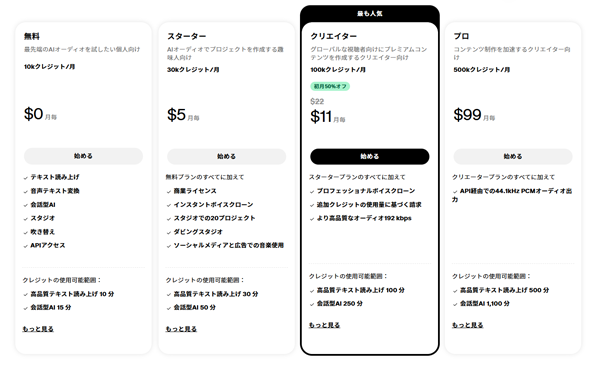Image resolution: width=600 pixels, height=365 pixels.
Task: Click the green 初月50%オフ badge
Action: pos(330,86)
